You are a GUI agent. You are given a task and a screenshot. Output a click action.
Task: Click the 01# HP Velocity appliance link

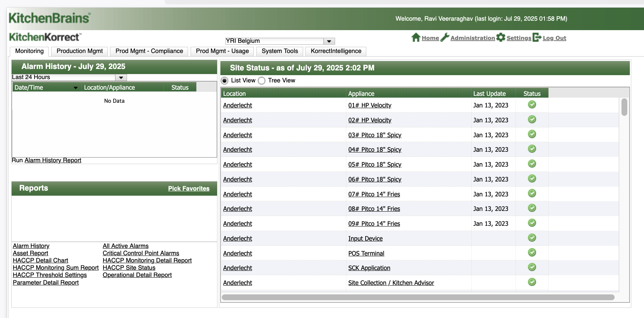click(x=370, y=106)
